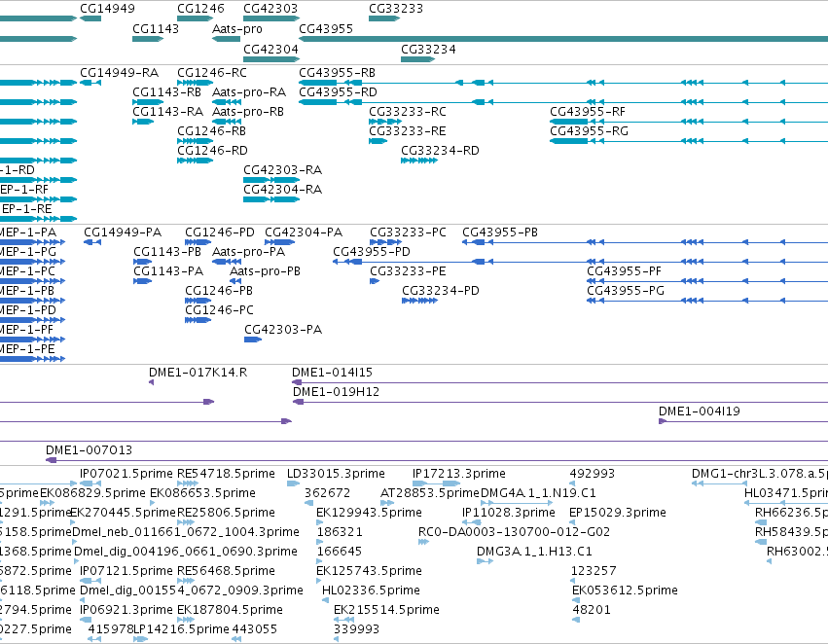Select the Aats-pro gene label
The height and width of the screenshot is (644, 828).
[237, 28]
